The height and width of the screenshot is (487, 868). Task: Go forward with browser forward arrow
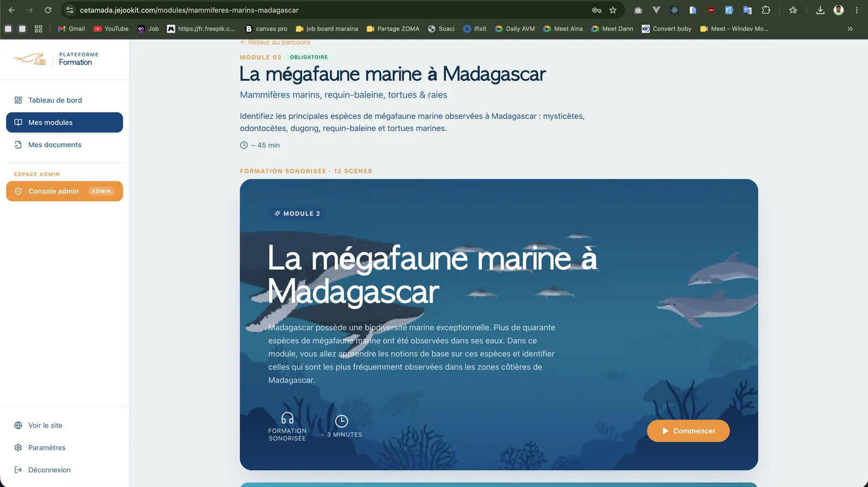(x=29, y=10)
